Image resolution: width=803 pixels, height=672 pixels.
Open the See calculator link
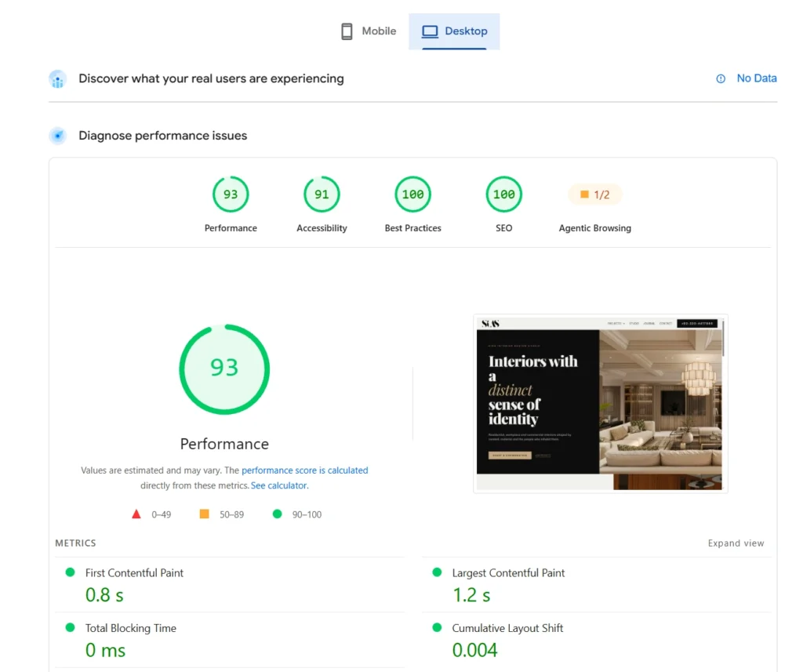pos(280,485)
